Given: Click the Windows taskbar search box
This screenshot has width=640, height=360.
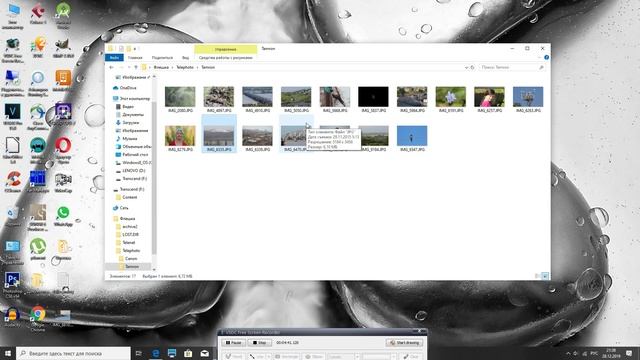Looking at the screenshot, I should [73, 353].
